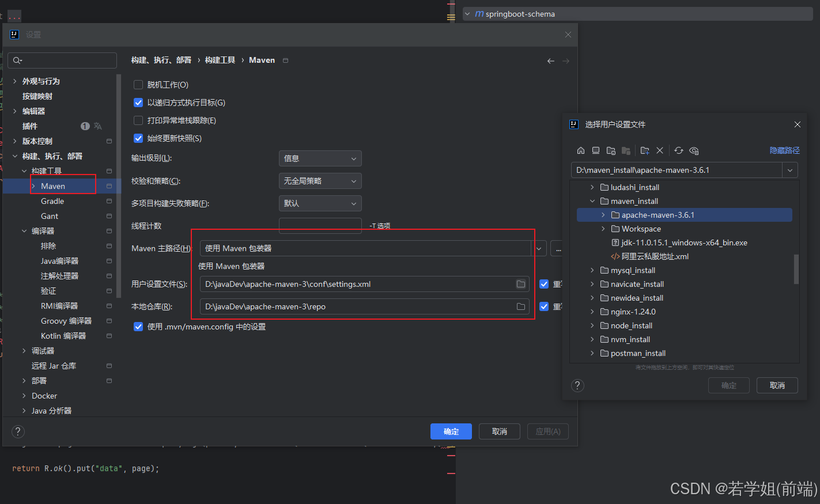Click the settings search input field
This screenshot has width=820, height=504.
[x=62, y=60]
